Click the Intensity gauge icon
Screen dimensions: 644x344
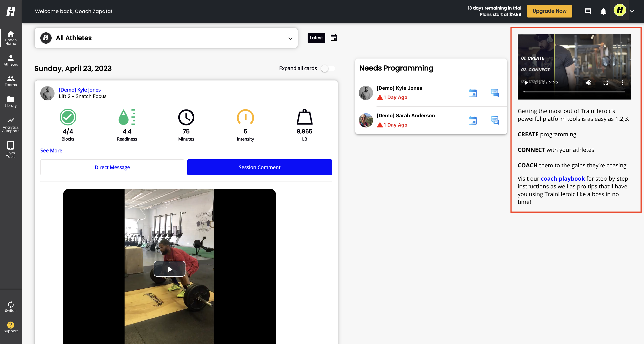(x=245, y=117)
